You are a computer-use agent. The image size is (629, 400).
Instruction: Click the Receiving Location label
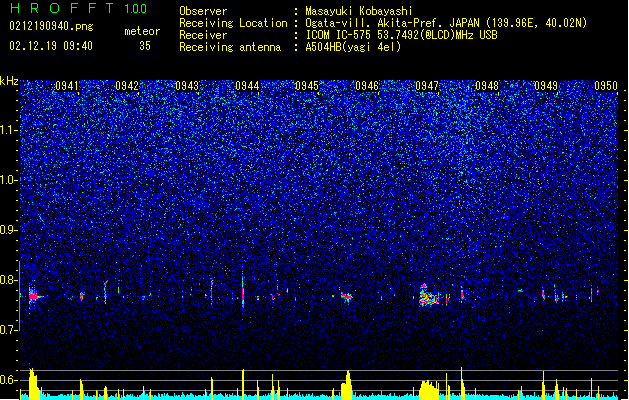pyautogui.click(x=233, y=23)
